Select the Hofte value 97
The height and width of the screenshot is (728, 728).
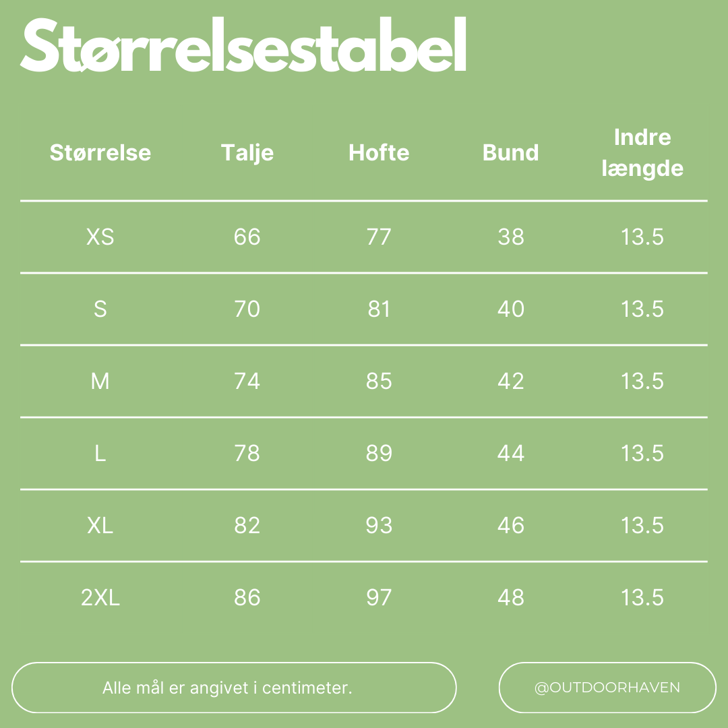[x=379, y=598]
